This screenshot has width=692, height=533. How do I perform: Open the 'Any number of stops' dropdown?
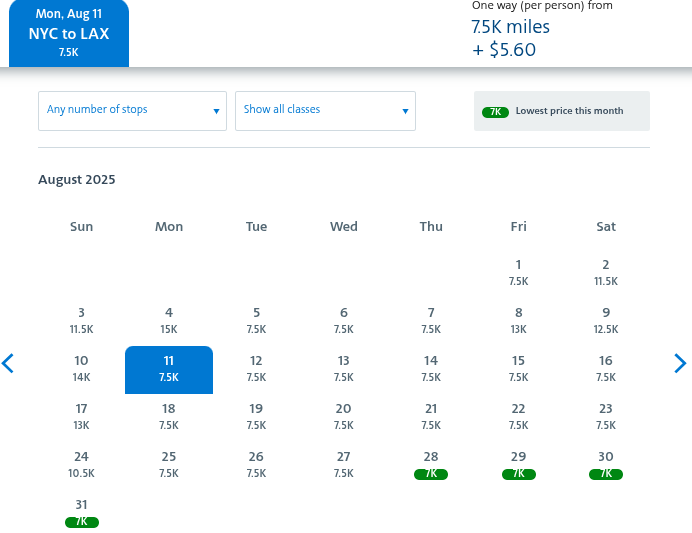tap(132, 111)
